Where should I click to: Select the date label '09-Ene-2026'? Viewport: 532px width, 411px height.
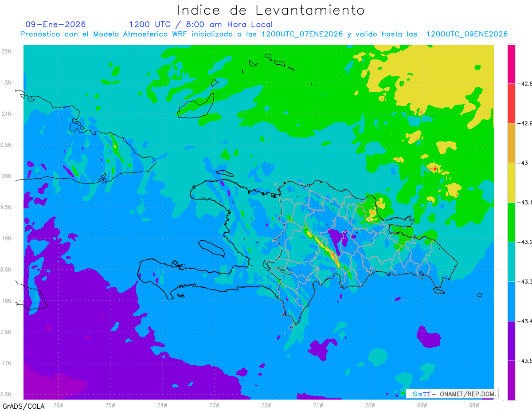pos(56,24)
